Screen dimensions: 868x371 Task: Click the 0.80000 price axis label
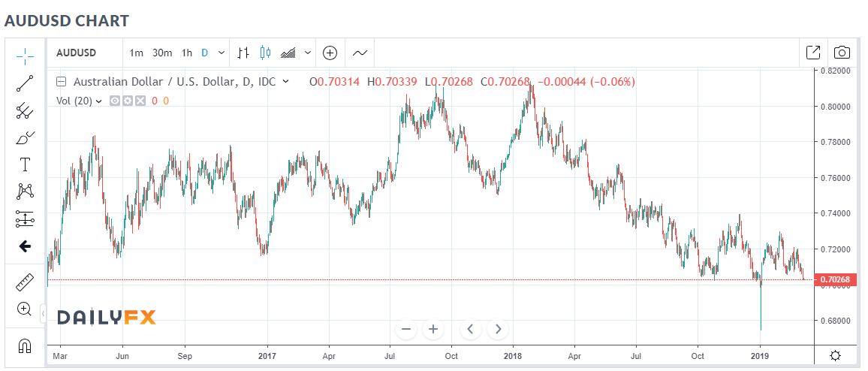point(835,106)
